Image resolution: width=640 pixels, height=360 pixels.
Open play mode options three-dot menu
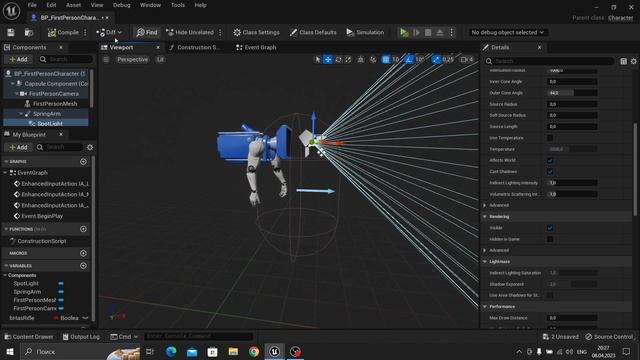[451, 32]
